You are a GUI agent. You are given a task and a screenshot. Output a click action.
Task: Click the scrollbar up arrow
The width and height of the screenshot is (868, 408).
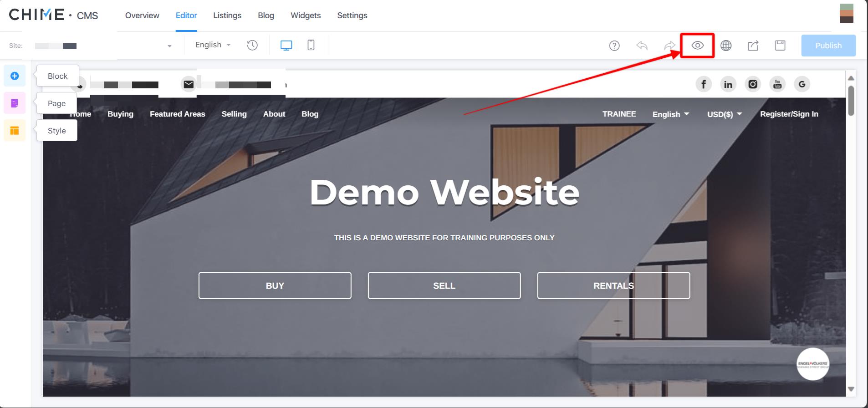click(x=851, y=78)
